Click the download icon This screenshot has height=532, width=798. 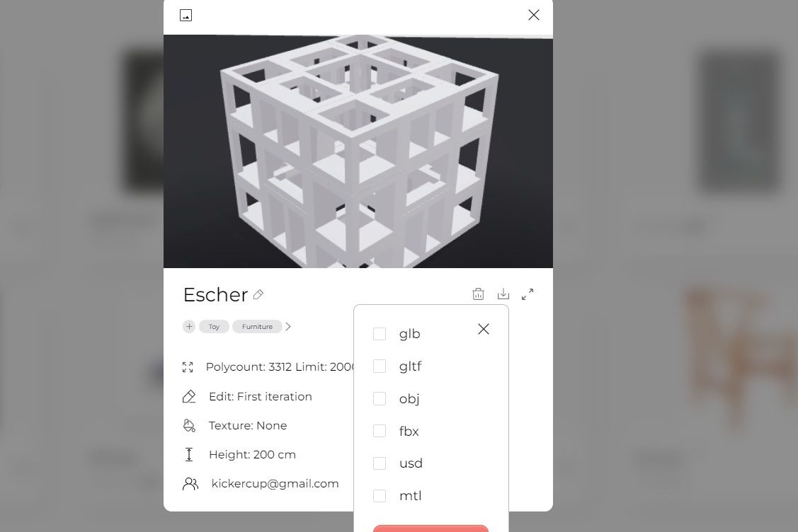point(503,294)
